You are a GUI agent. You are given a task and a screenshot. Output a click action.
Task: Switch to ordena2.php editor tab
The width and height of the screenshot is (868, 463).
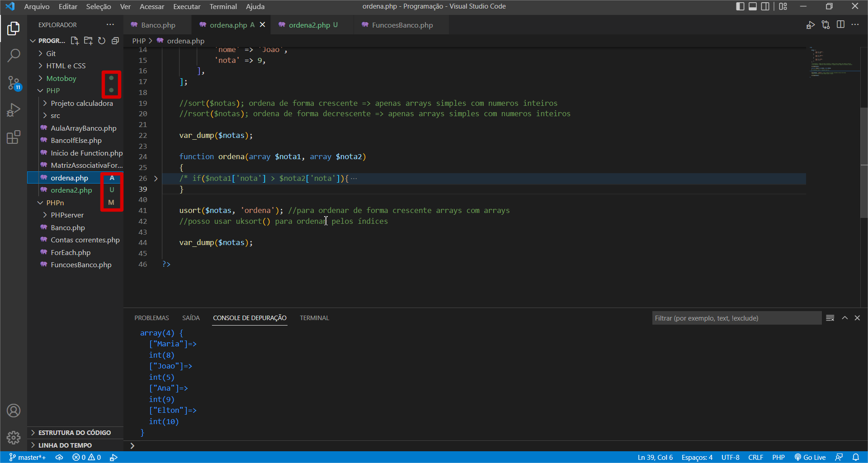313,25
